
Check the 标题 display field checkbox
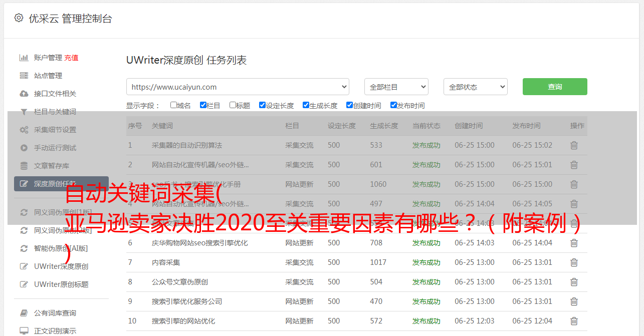coord(233,105)
